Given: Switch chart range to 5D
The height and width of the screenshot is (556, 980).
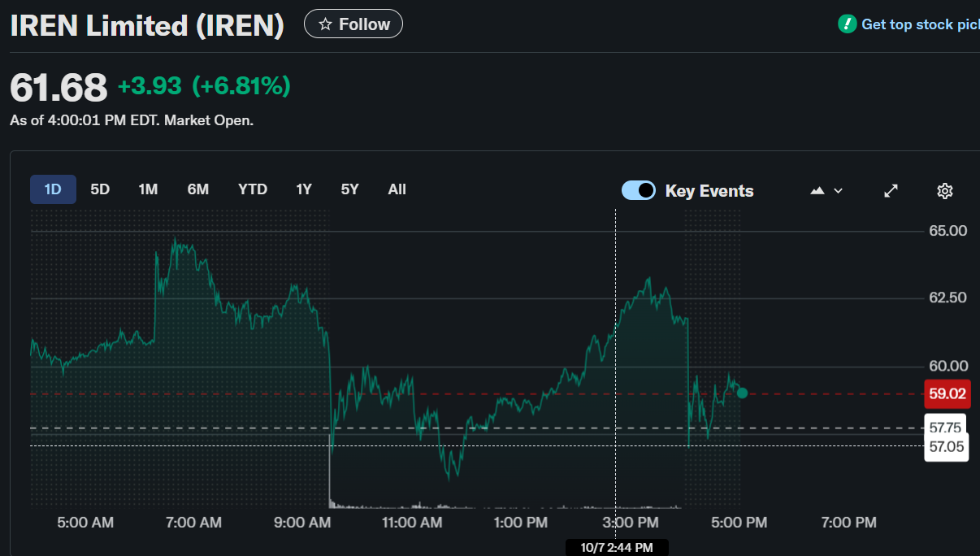Looking at the screenshot, I should [100, 189].
